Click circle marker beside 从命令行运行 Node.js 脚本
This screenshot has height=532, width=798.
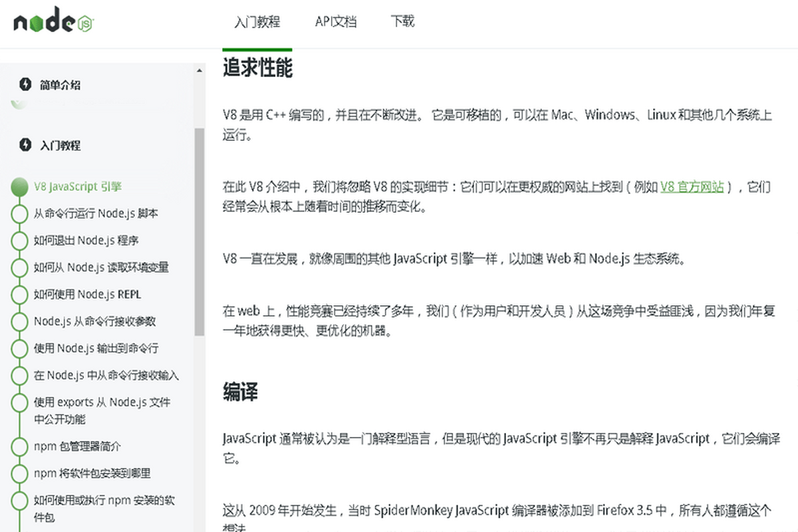[x=20, y=213]
